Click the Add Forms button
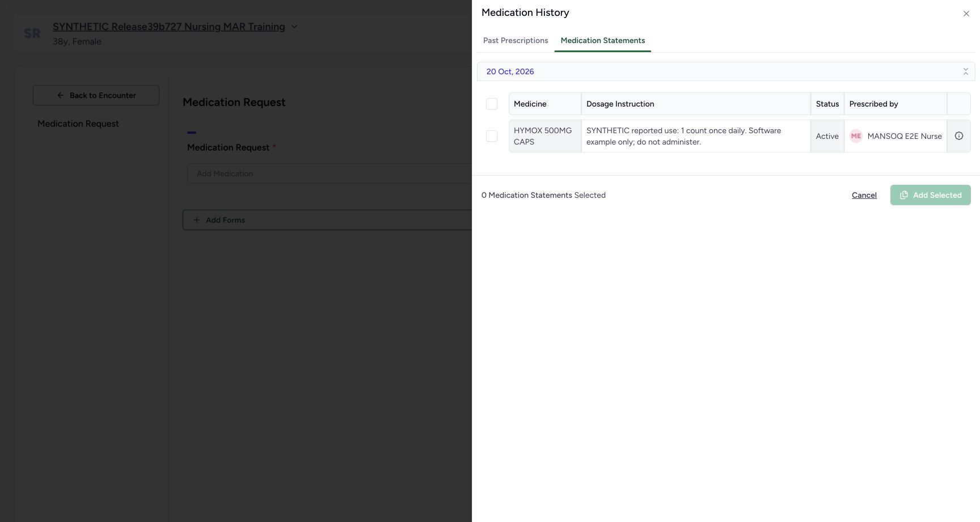The width and height of the screenshot is (980, 522). pos(327,220)
